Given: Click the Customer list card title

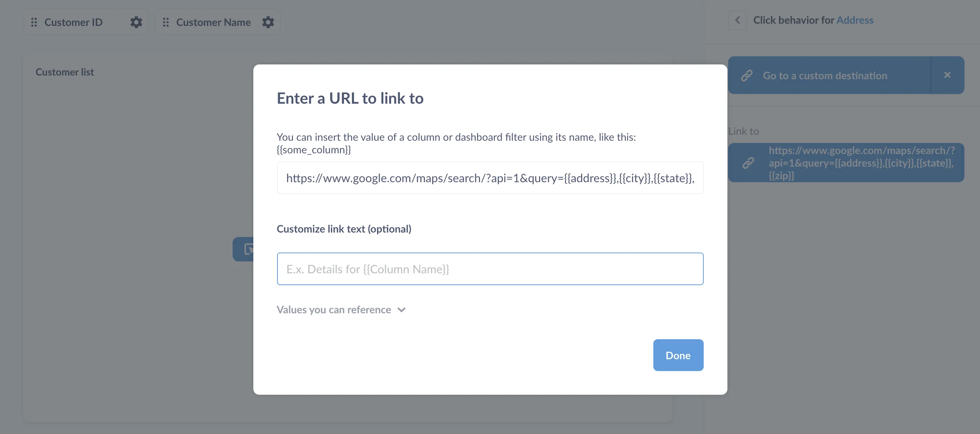Looking at the screenshot, I should click(x=65, y=71).
